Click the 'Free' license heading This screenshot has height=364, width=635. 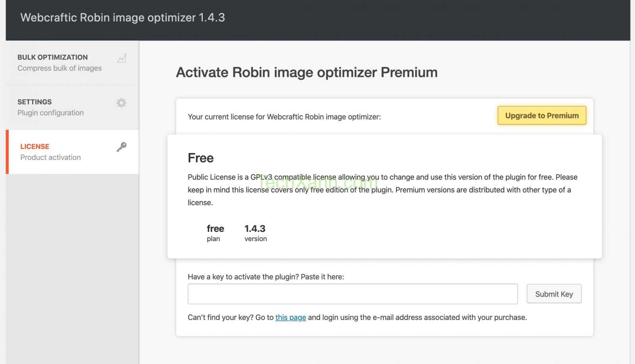[x=200, y=158]
